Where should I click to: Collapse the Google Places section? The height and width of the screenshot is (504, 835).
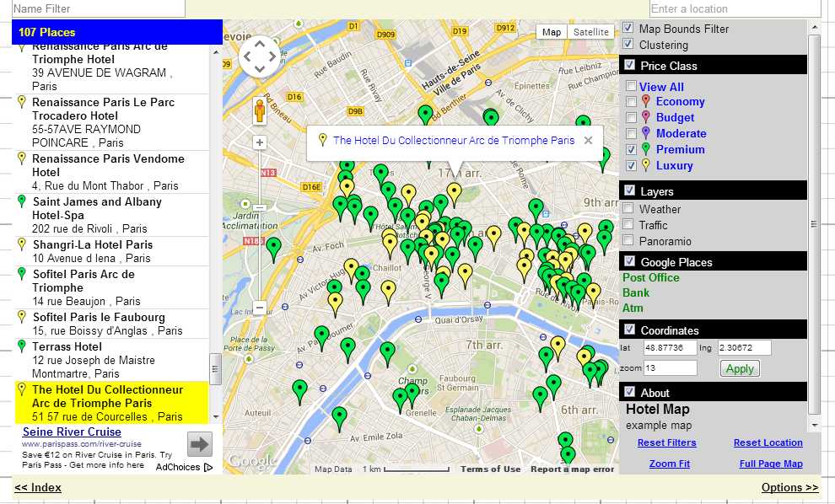(x=629, y=261)
